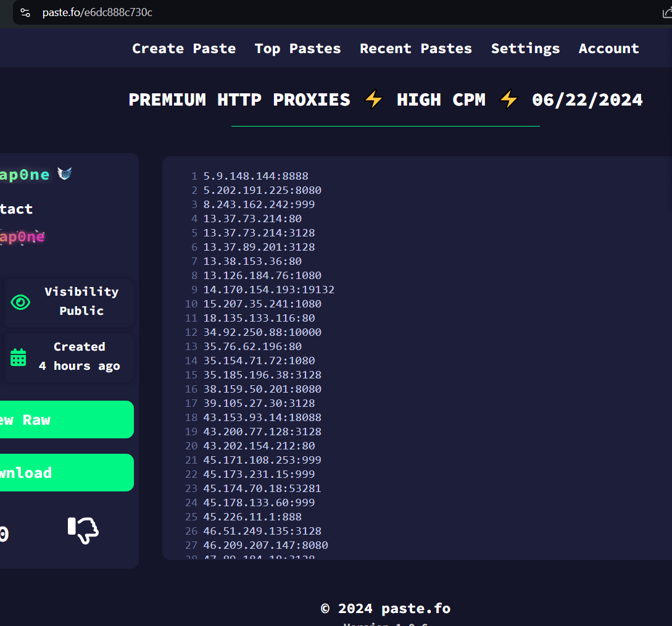Screen dimensions: 672x626
Task: Select line 45.174.70.18:53281
Action: [x=262, y=488]
